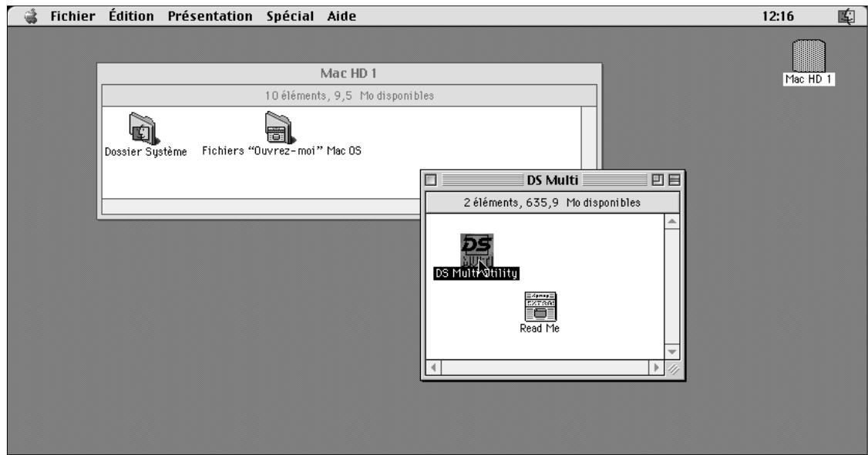Click the scroll right arrow in DS Multi window
Viewport: 868px width, 455px height.
click(657, 367)
